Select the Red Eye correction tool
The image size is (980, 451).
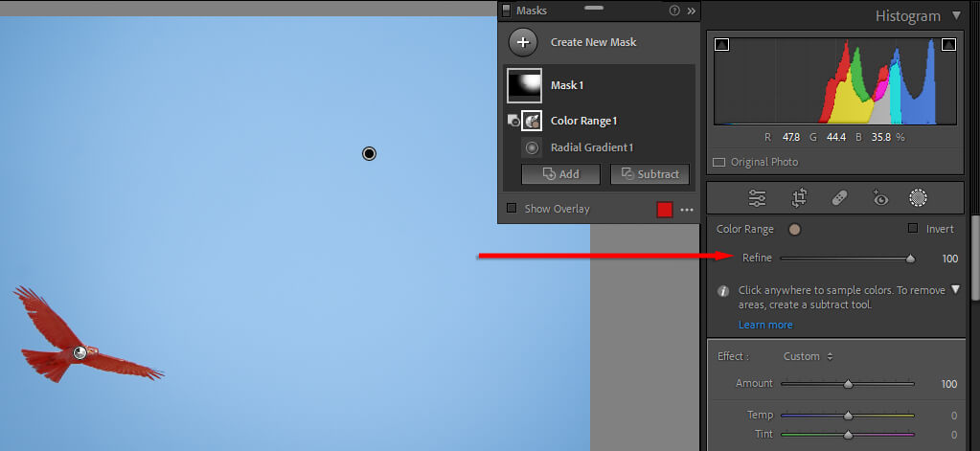point(879,198)
